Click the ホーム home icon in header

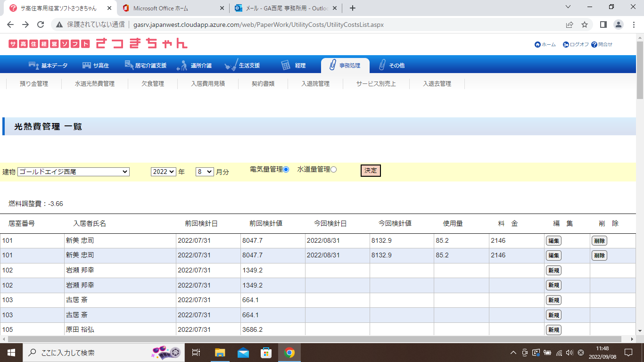(x=537, y=45)
